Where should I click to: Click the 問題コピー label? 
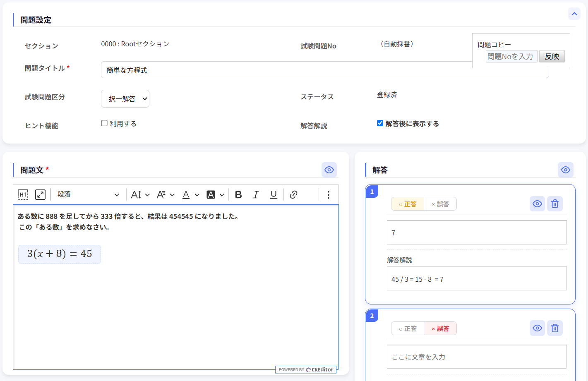click(494, 45)
